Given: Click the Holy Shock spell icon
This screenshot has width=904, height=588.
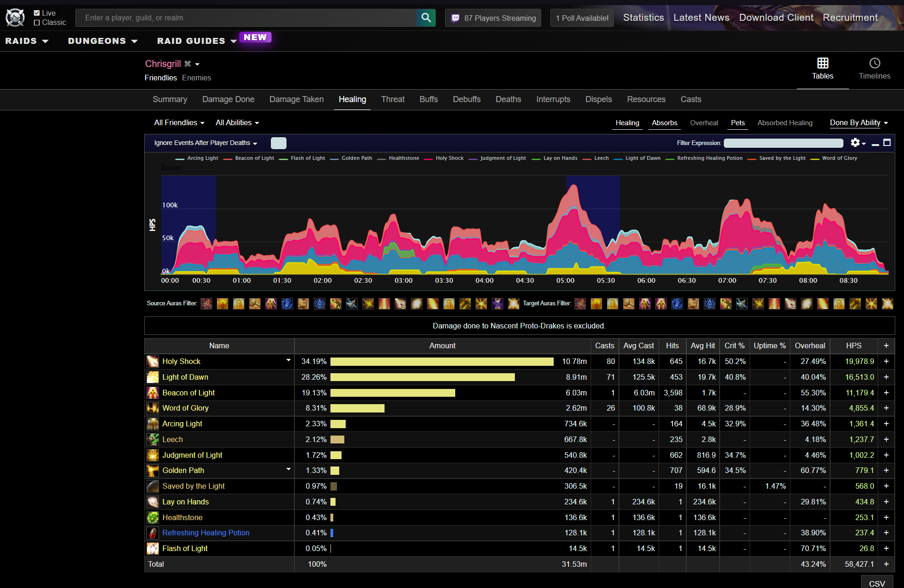Looking at the screenshot, I should point(153,362).
